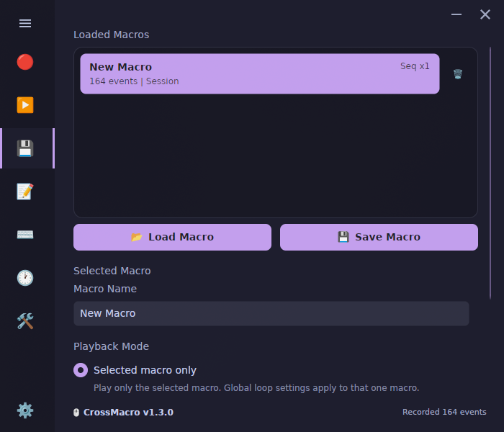
Task: Click the Load Macro button
Action: tap(172, 237)
